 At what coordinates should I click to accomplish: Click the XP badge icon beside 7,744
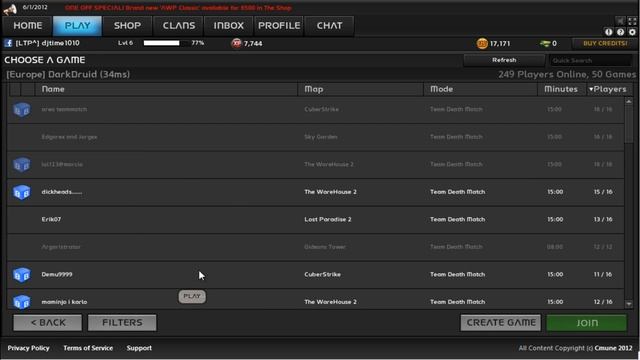tap(236, 43)
